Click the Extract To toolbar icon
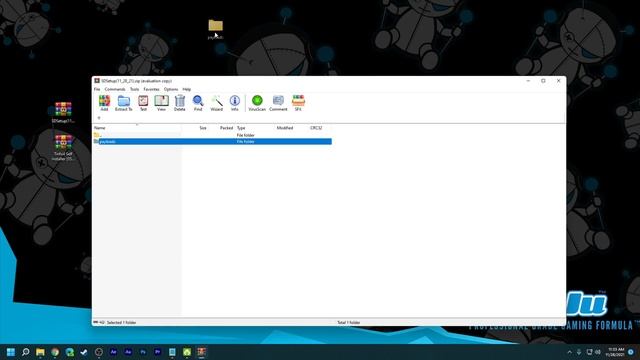 (124, 103)
